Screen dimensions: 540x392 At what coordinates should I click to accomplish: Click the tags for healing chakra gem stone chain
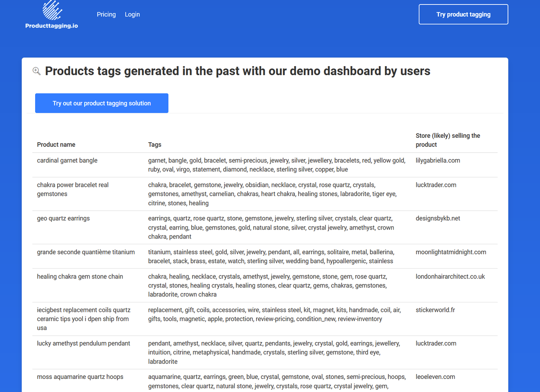(x=267, y=285)
